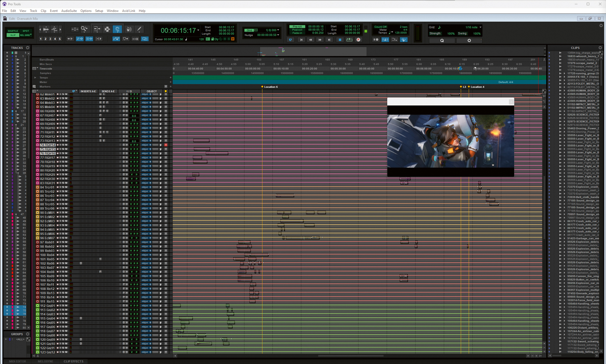The width and height of the screenshot is (606, 364).
Task: Enable Loop Playback in the transport
Action: 349,40
